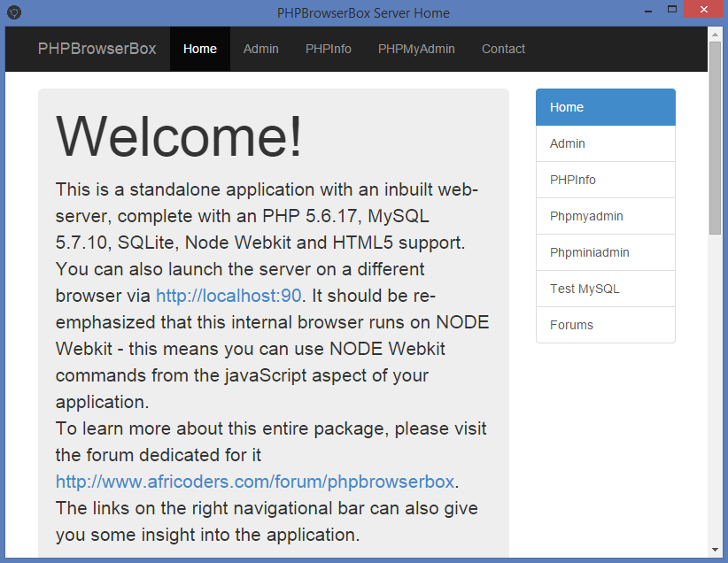Open the Contact page in the navbar
This screenshot has width=728, height=563.
tap(503, 49)
